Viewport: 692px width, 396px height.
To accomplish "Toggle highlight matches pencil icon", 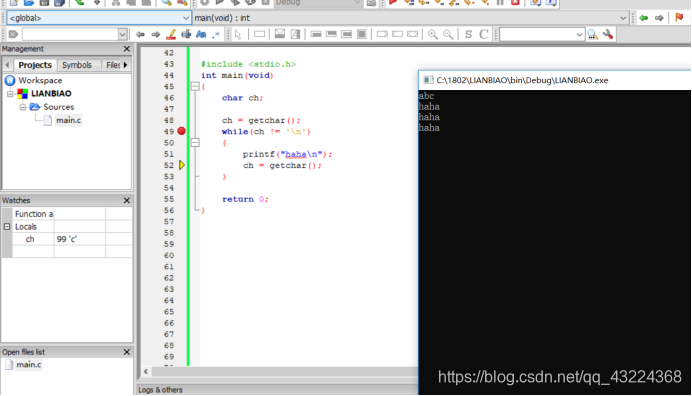I will [171, 34].
